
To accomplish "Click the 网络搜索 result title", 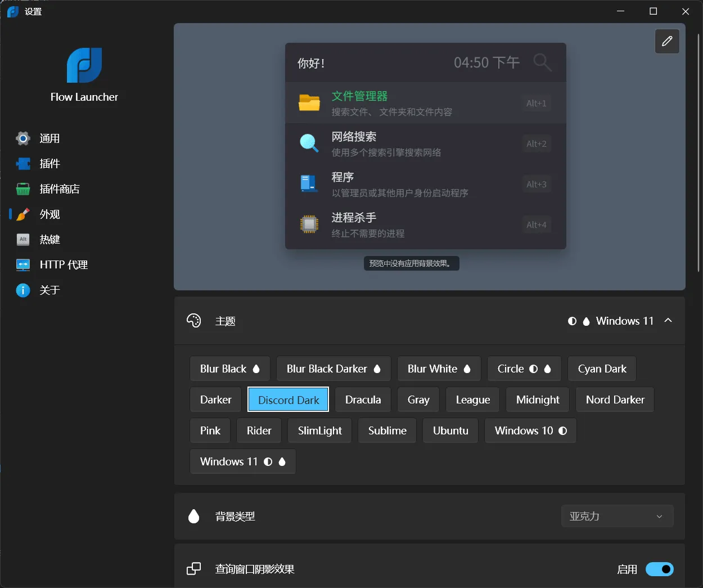I will pyautogui.click(x=354, y=137).
